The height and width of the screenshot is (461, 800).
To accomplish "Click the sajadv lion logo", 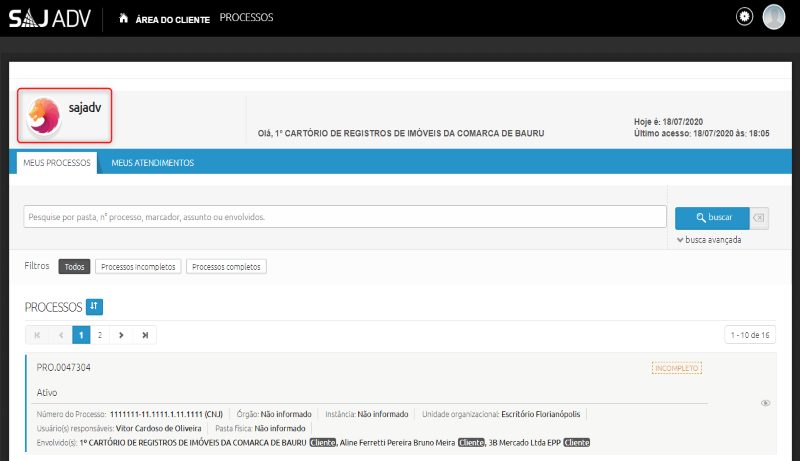I will point(43,115).
